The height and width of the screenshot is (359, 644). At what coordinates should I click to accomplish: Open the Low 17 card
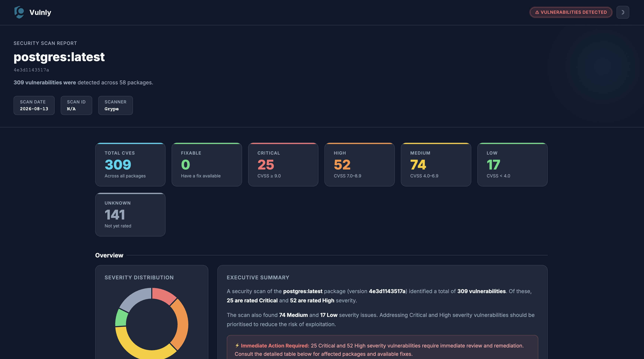click(x=512, y=164)
